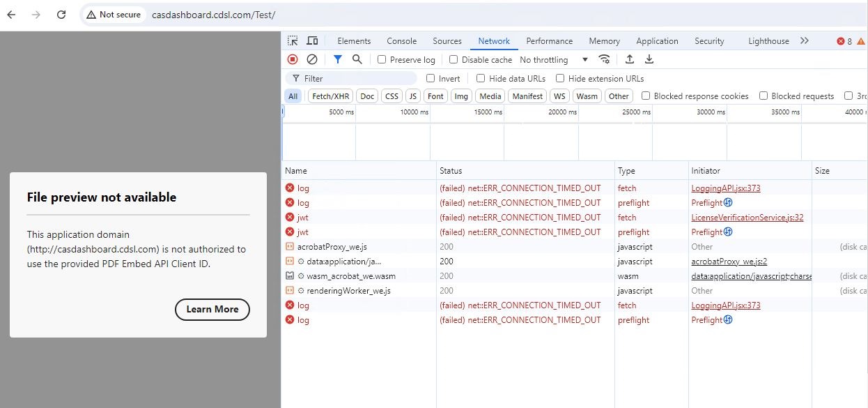Open the No throttling dropdown
The image size is (868, 408).
click(552, 59)
